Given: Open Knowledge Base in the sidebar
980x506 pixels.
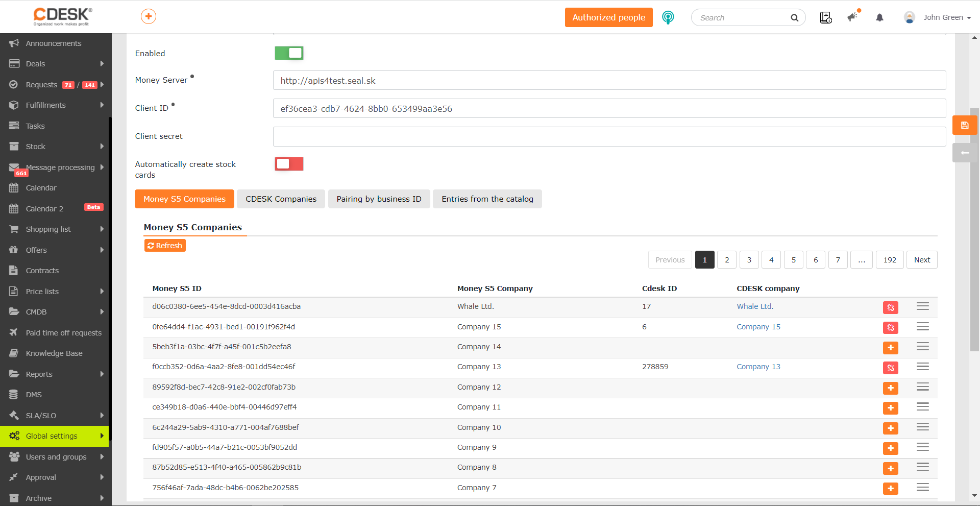Looking at the screenshot, I should pyautogui.click(x=55, y=353).
